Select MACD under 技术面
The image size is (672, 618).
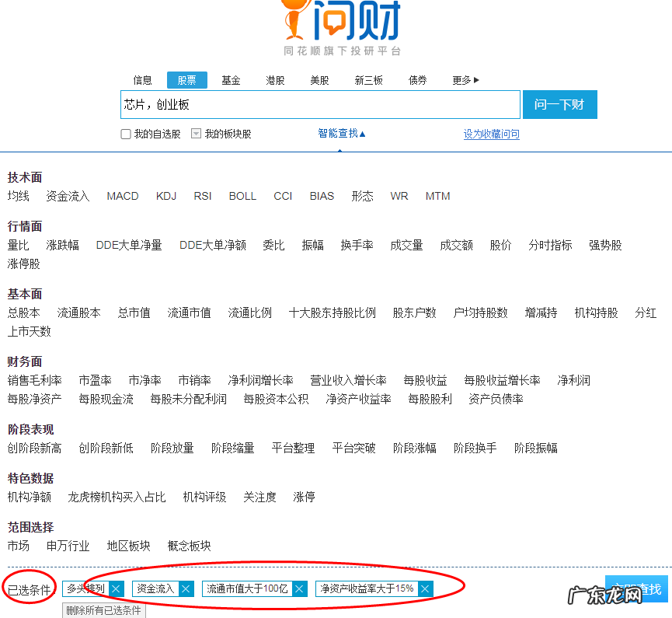(122, 196)
